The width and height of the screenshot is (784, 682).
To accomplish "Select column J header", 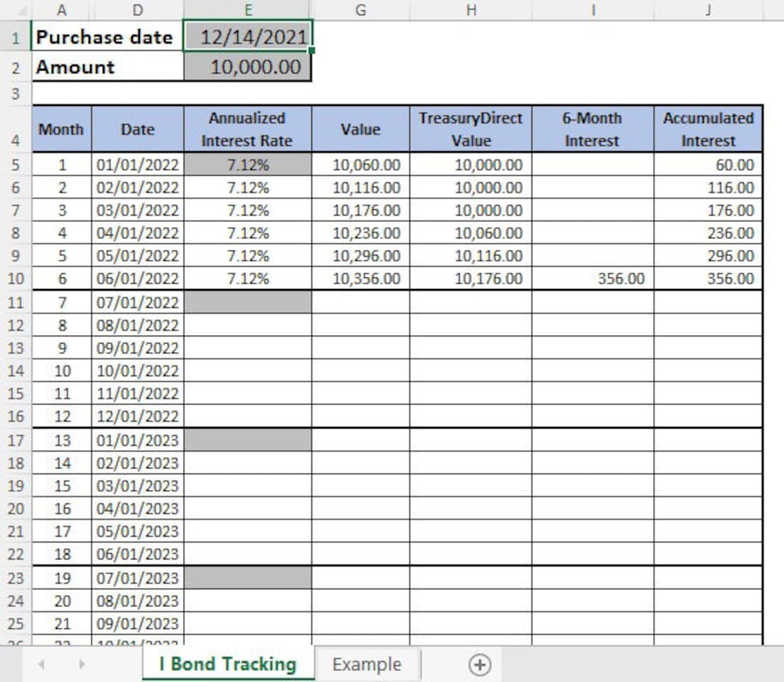I will pyautogui.click(x=708, y=9).
